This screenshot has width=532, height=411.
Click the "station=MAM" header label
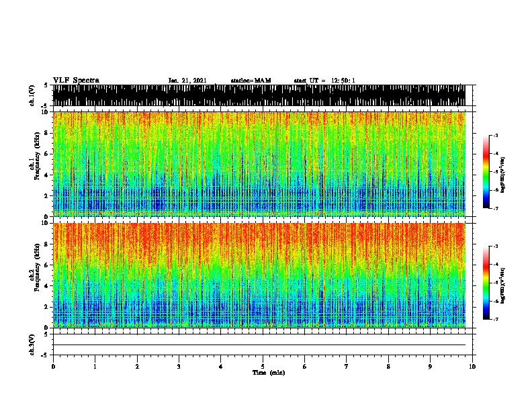tap(251, 81)
